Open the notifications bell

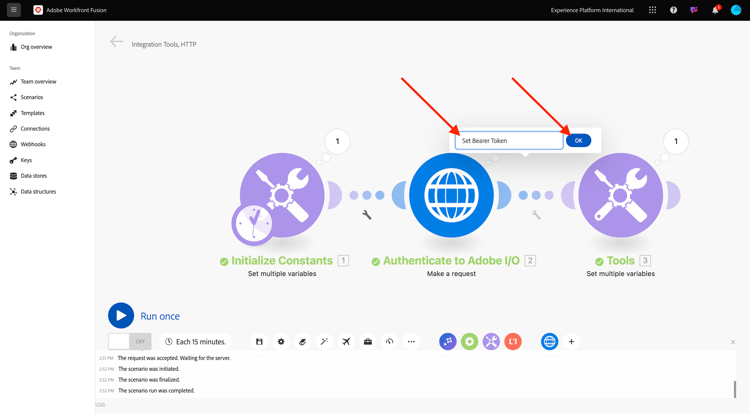point(715,10)
